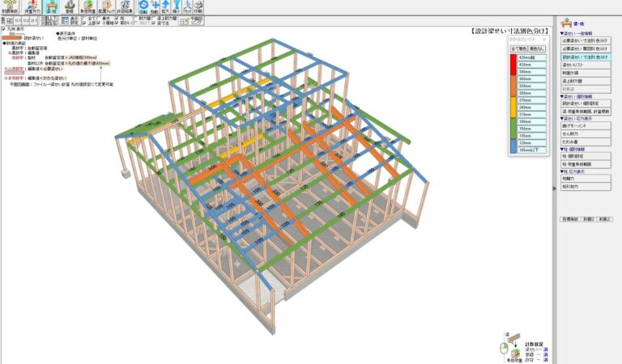Click the red swatch in legend

(513, 65)
